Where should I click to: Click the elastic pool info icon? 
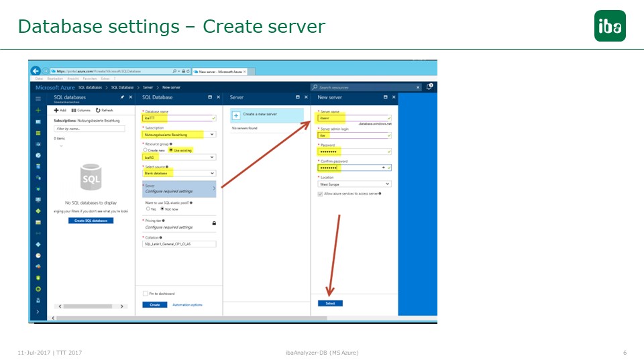[x=191, y=202]
